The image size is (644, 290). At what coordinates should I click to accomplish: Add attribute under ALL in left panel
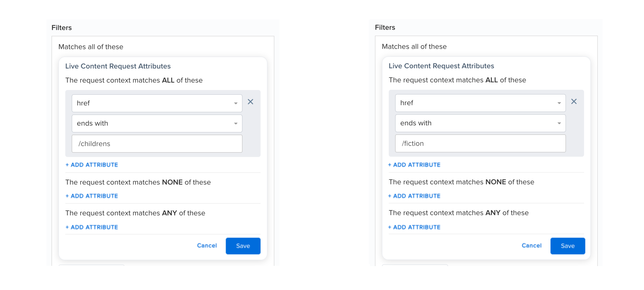(92, 165)
